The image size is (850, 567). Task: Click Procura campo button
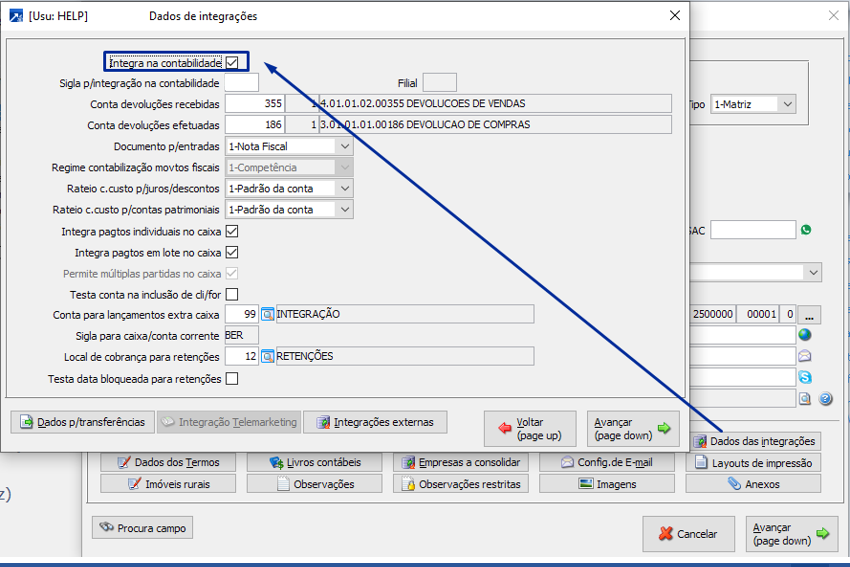point(143,528)
